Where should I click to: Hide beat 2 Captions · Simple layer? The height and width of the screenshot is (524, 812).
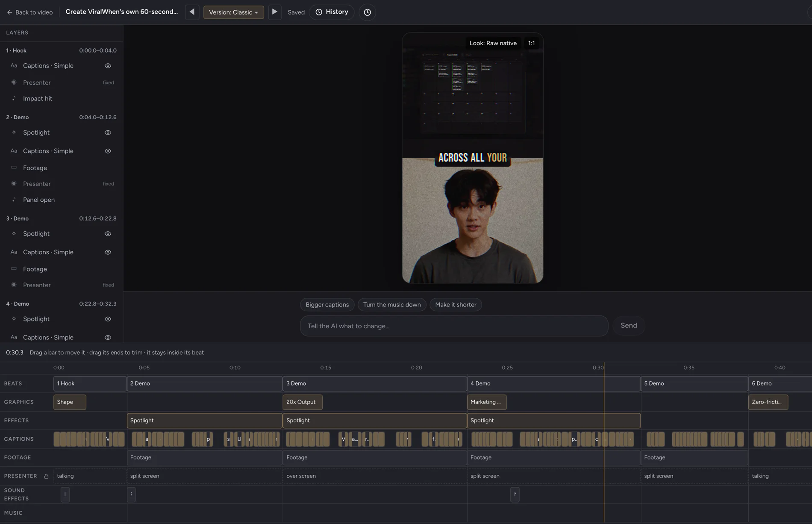pyautogui.click(x=108, y=151)
